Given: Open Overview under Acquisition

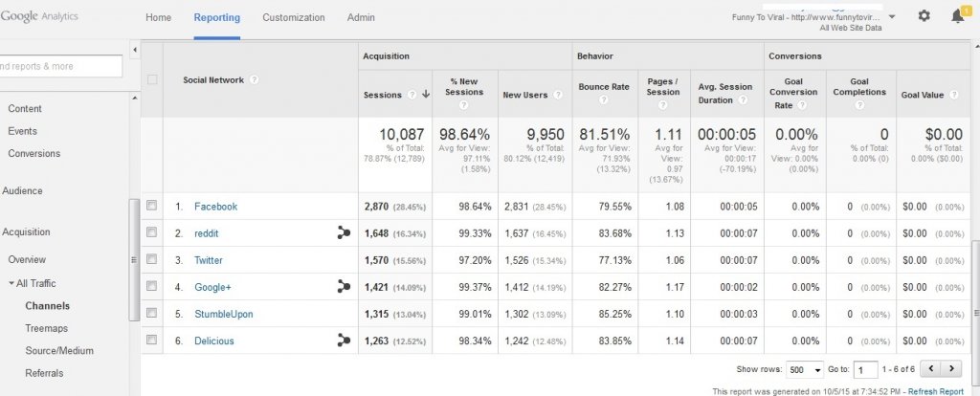Looking at the screenshot, I should (27, 259).
